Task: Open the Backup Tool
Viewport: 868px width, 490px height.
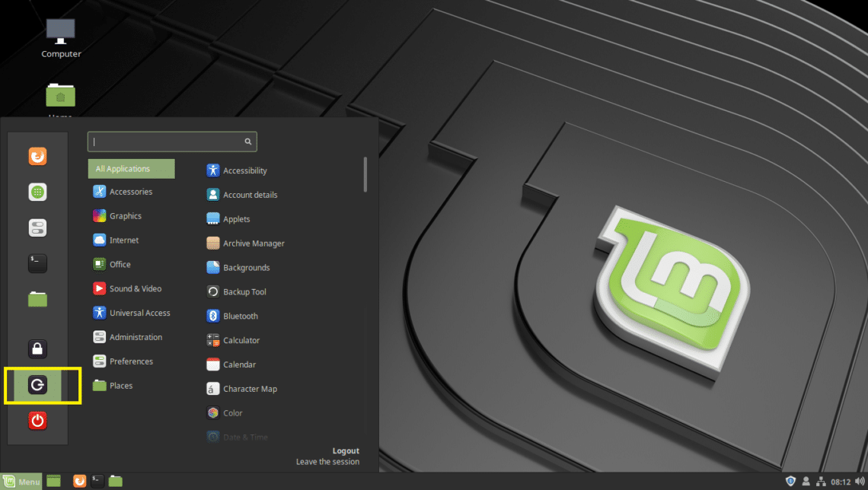Action: click(x=241, y=291)
